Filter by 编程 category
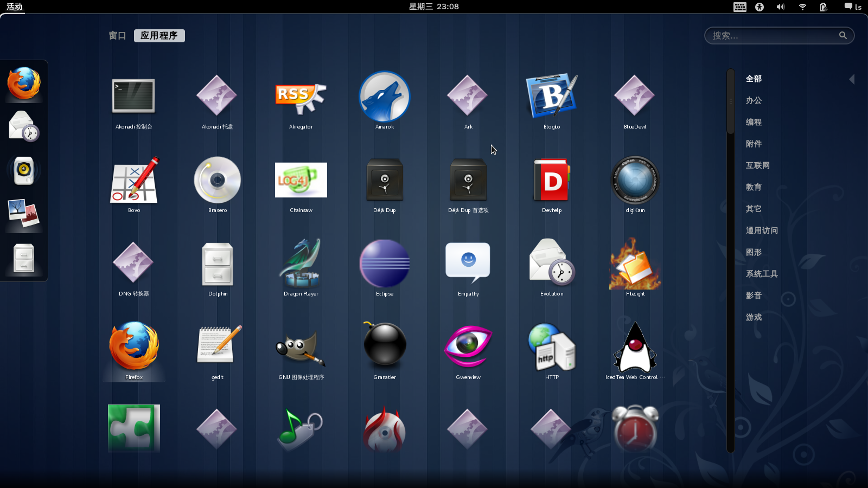This screenshot has height=488, width=868. pyautogui.click(x=754, y=123)
